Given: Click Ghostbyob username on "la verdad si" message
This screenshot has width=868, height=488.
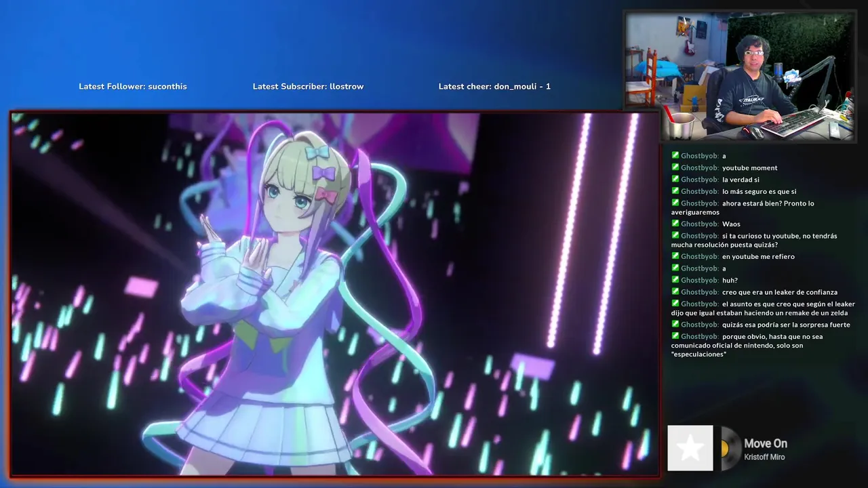Looking at the screenshot, I should point(699,180).
